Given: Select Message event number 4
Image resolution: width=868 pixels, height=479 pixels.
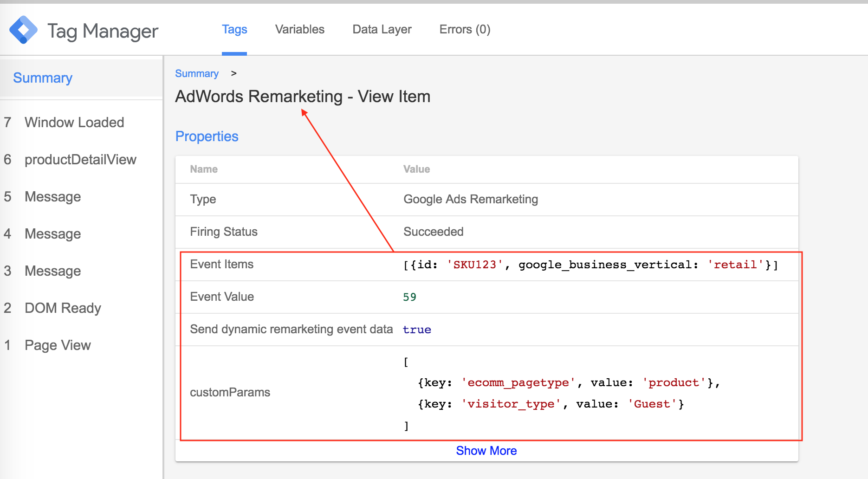Looking at the screenshot, I should [x=52, y=234].
